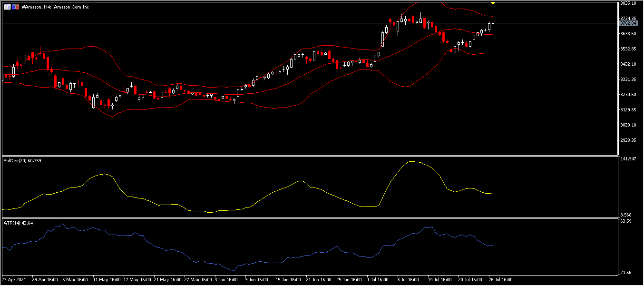Click the 3835.10 price scale value
The width and height of the screenshot is (644, 286).
628,3
